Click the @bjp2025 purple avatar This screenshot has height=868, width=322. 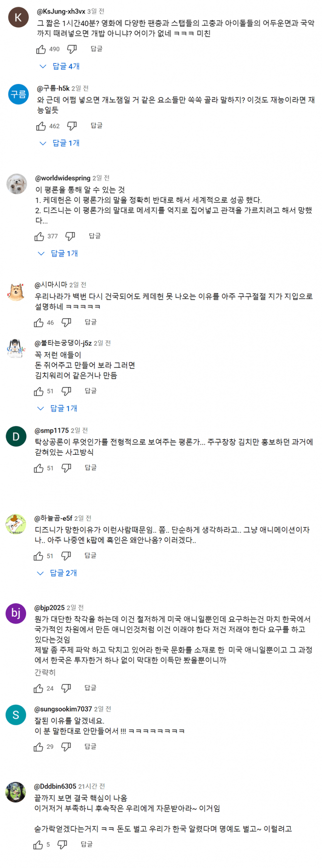[x=16, y=614]
